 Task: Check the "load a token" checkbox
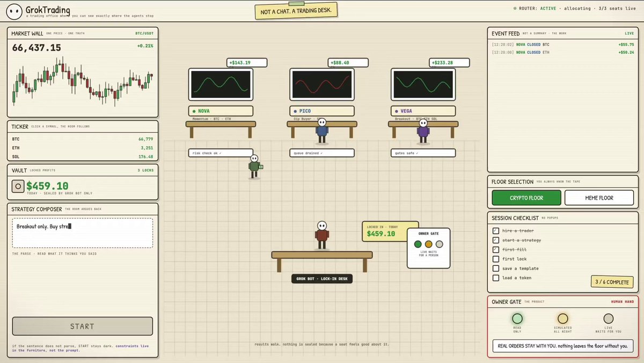[x=496, y=278]
